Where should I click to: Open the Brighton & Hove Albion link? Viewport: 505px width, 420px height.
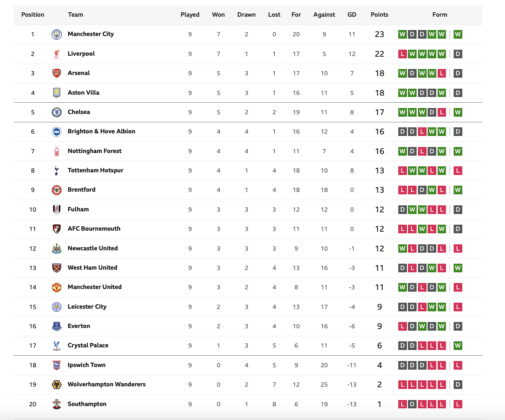tap(101, 131)
